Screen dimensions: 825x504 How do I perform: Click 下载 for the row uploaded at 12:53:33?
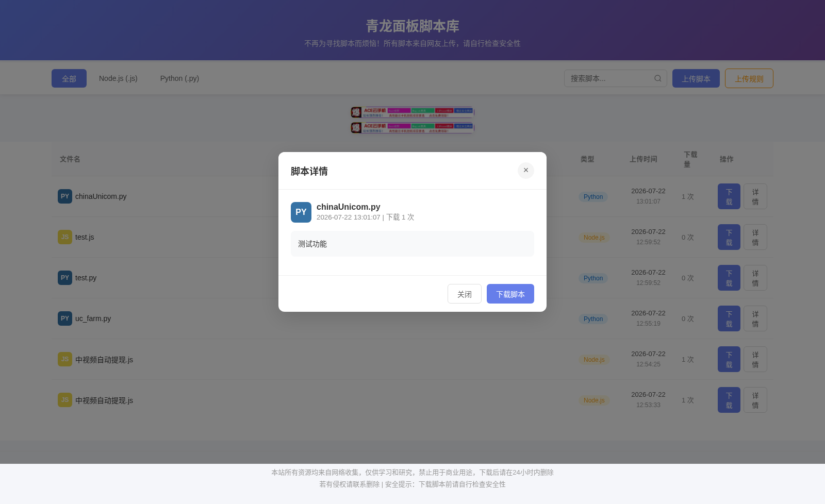pyautogui.click(x=729, y=400)
